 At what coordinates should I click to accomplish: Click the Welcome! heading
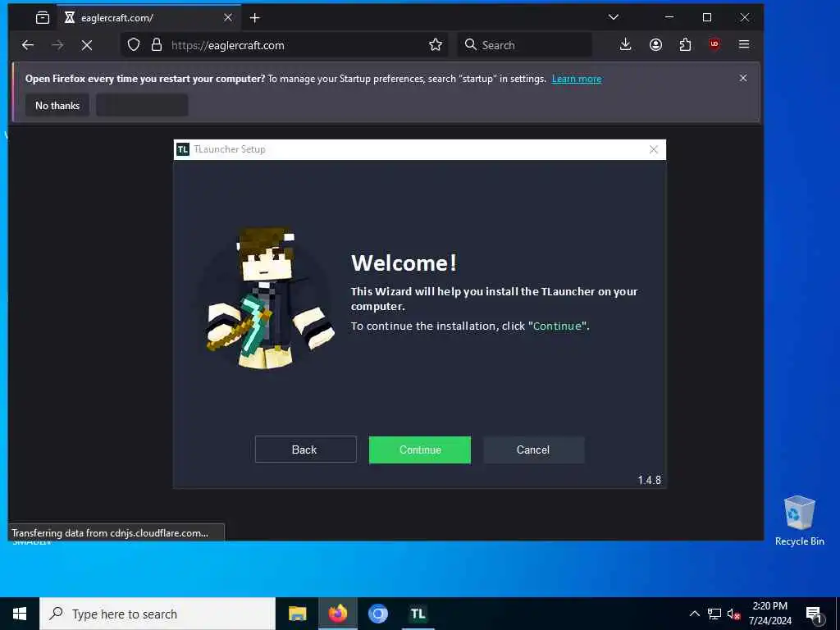pyautogui.click(x=404, y=263)
